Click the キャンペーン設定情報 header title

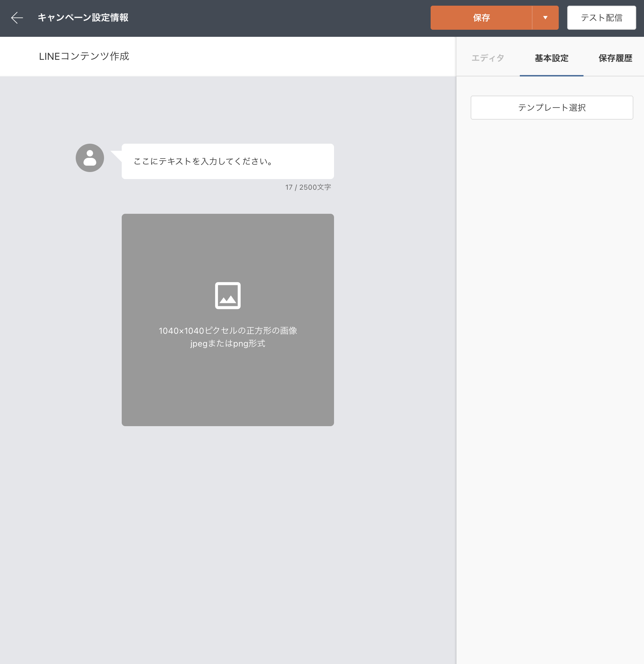coord(83,18)
